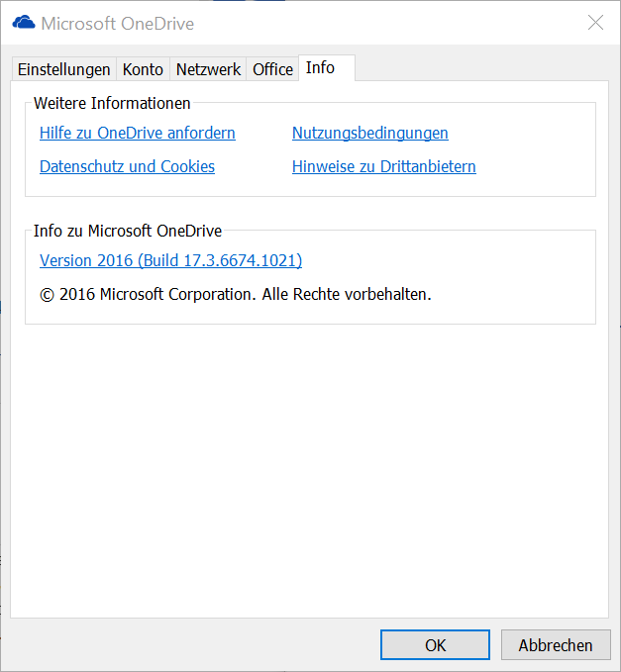The height and width of the screenshot is (672, 621).
Task: Click the Microsoft OneDrive title bar text
Action: click(x=117, y=23)
